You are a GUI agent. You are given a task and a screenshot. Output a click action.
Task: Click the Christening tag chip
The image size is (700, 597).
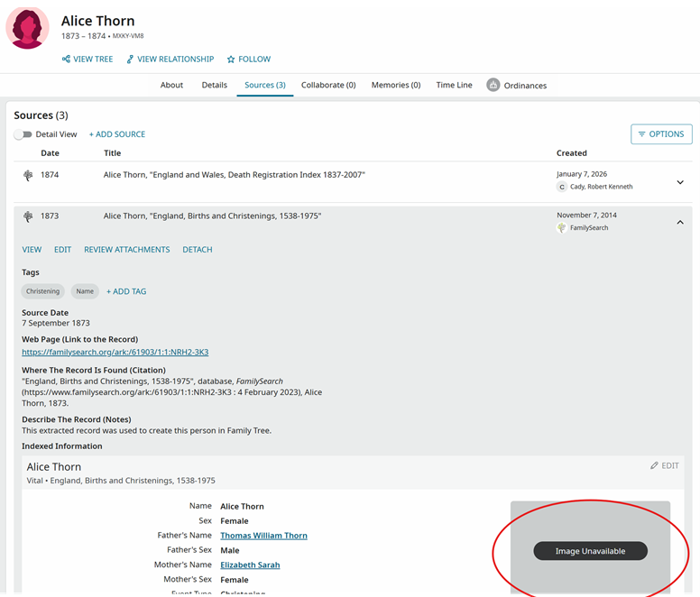[x=43, y=291]
